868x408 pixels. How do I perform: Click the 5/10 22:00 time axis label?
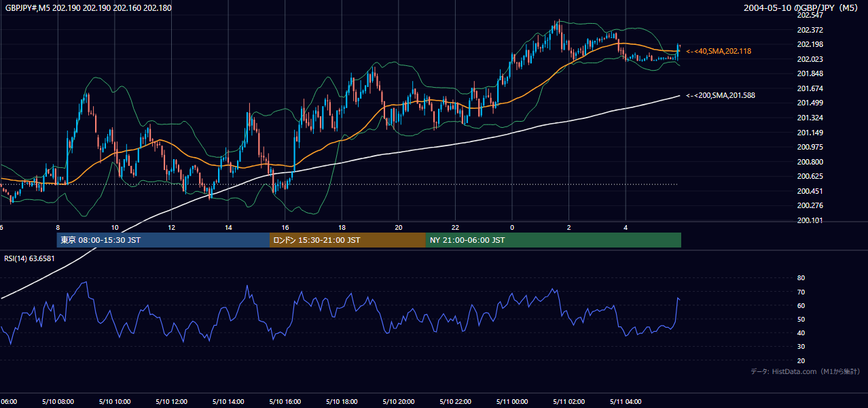pyautogui.click(x=455, y=402)
